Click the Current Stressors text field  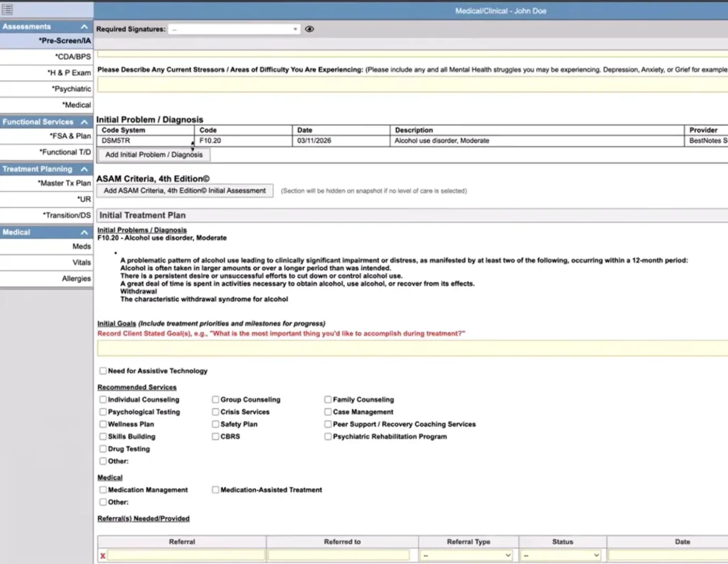412,85
